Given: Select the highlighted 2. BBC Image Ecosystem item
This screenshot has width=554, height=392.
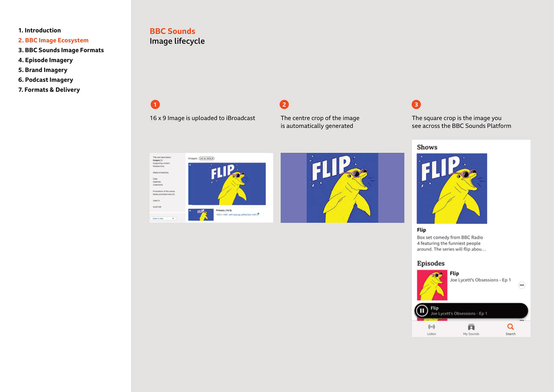Looking at the screenshot, I should pyautogui.click(x=53, y=40).
